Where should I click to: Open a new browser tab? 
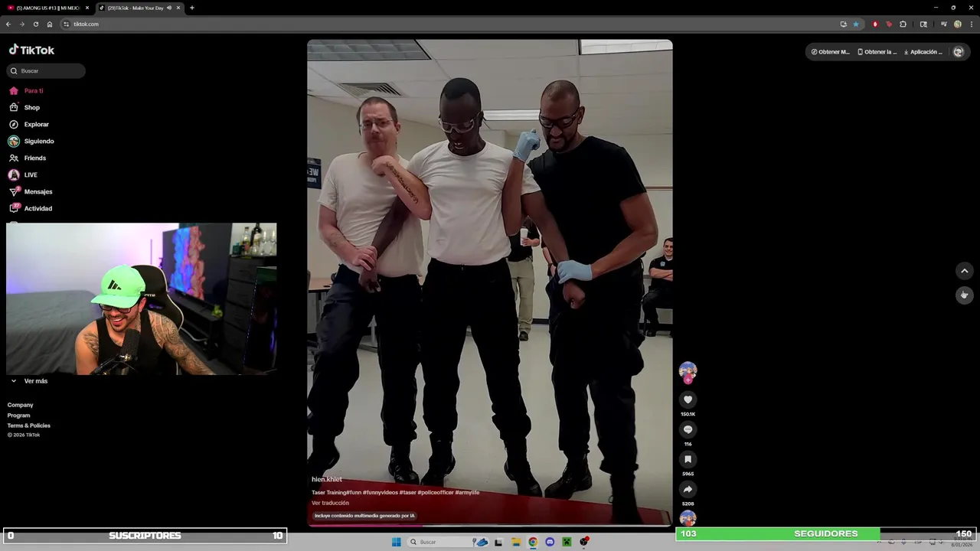(191, 8)
